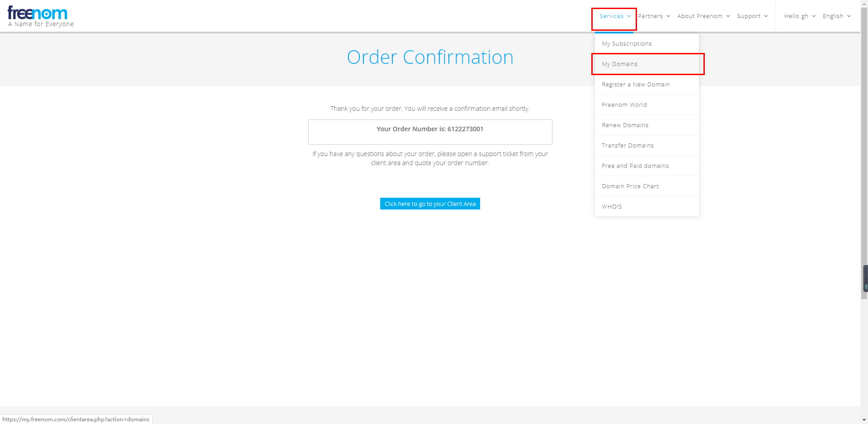This screenshot has height=424, width=868.
Task: Go to My Domains
Action: 619,64
